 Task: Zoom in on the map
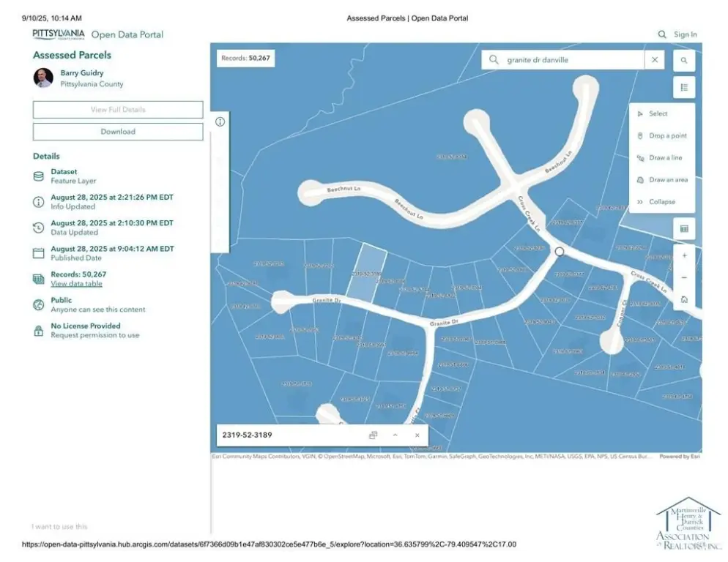[x=683, y=255]
